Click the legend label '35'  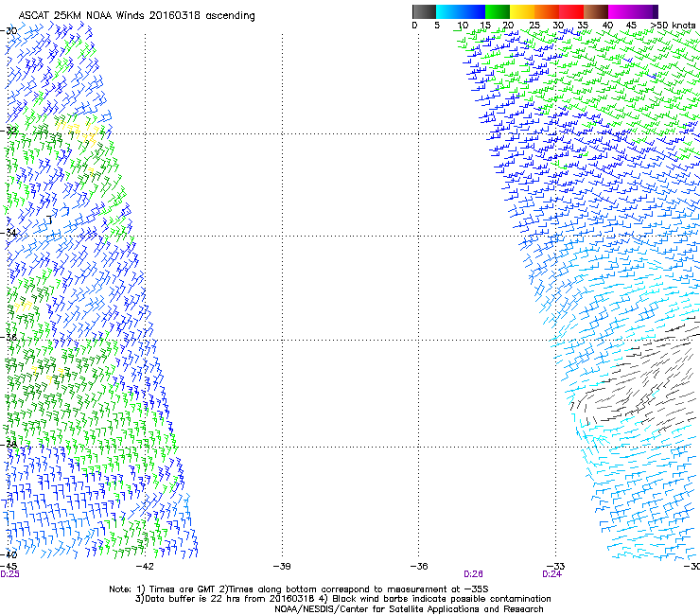583,26
